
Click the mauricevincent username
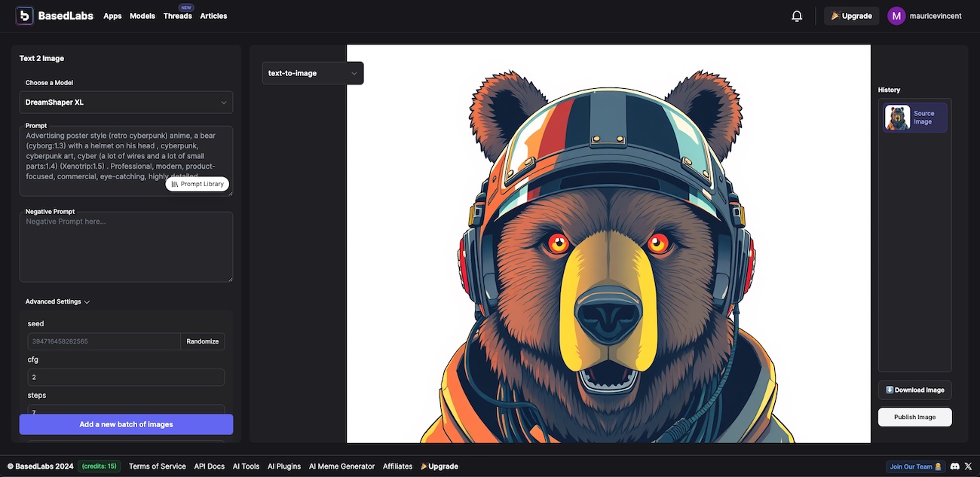(x=936, y=16)
